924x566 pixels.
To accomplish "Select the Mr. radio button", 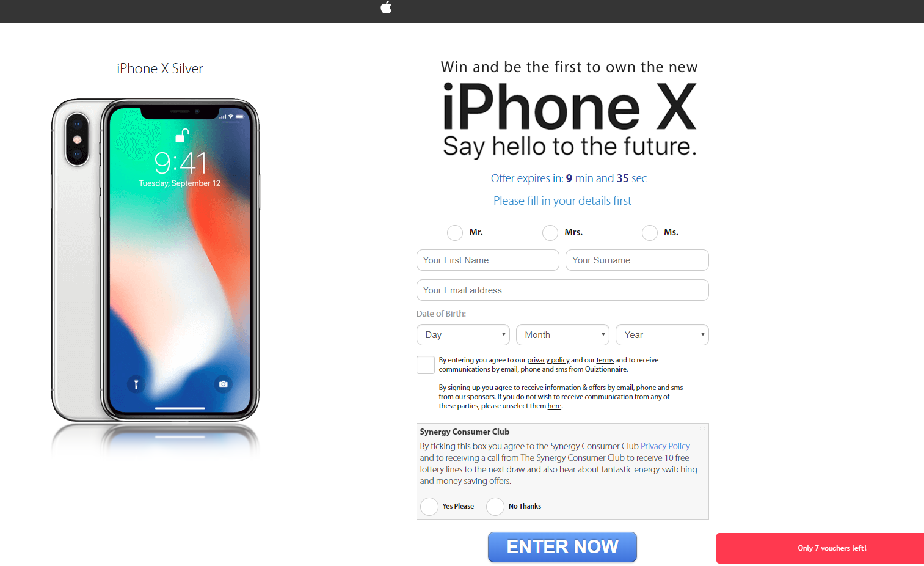I will click(455, 233).
